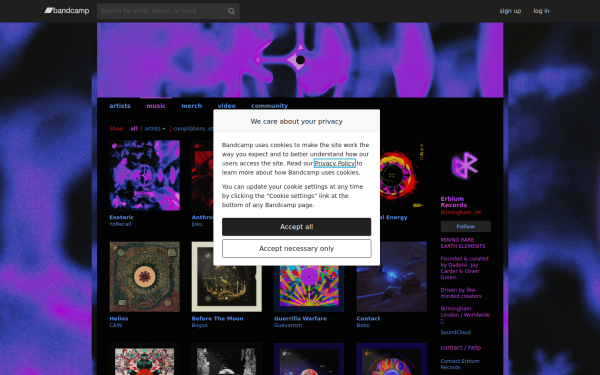Viewport: 600px width, 375px height.
Task: Click the Erbium Records banner image
Action: 300,60
